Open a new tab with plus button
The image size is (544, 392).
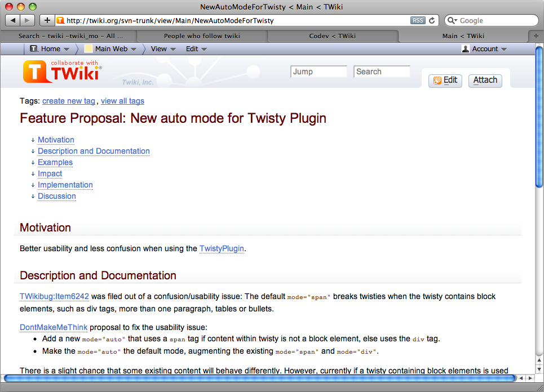click(x=536, y=36)
